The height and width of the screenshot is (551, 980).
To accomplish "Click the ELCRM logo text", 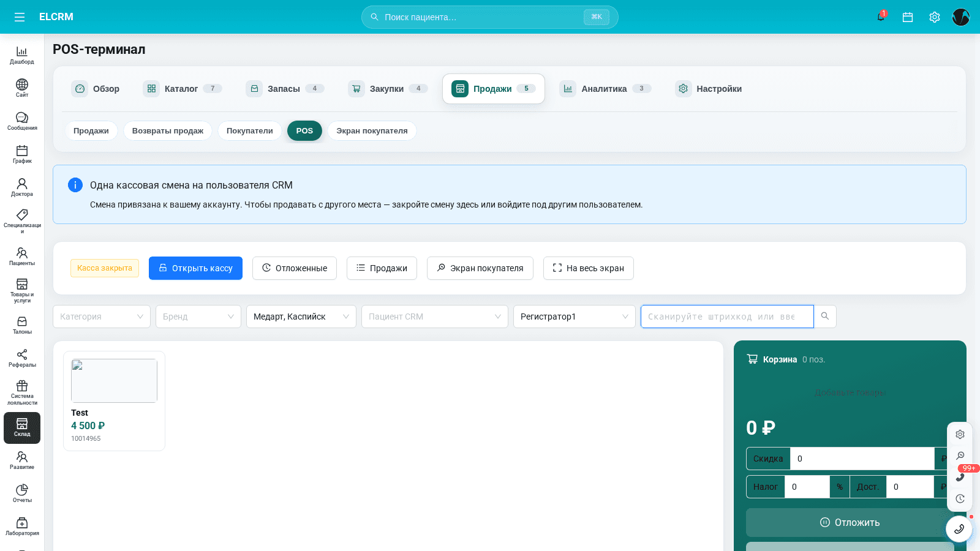I will coord(56,17).
